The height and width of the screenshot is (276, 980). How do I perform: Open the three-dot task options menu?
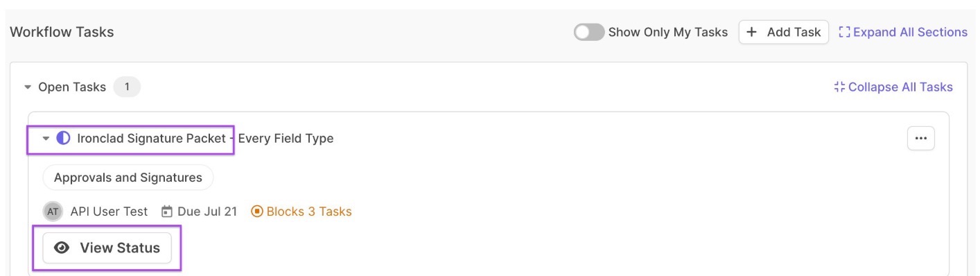(920, 138)
